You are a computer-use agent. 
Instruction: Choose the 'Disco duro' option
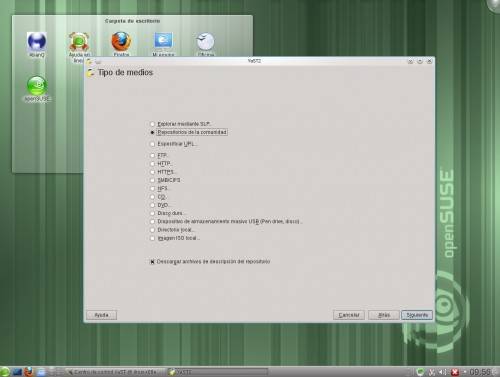pyautogui.click(x=152, y=213)
